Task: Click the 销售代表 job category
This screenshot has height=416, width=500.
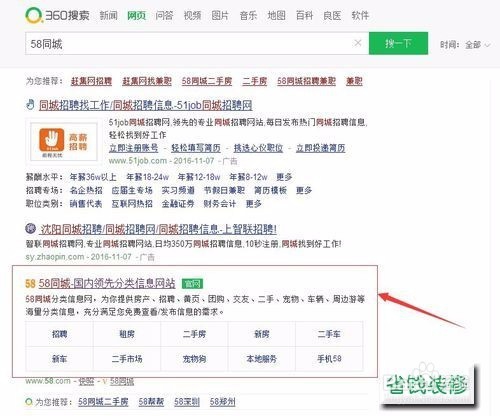Action: pos(86,204)
